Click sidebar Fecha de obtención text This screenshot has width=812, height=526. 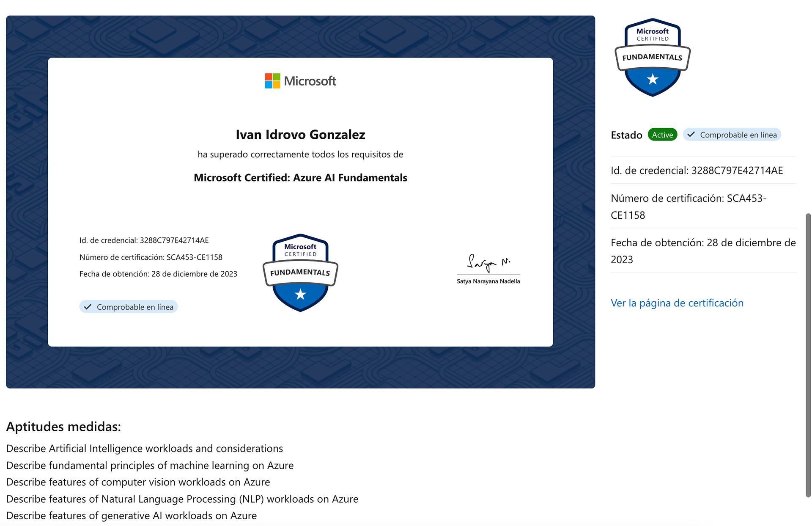point(703,251)
